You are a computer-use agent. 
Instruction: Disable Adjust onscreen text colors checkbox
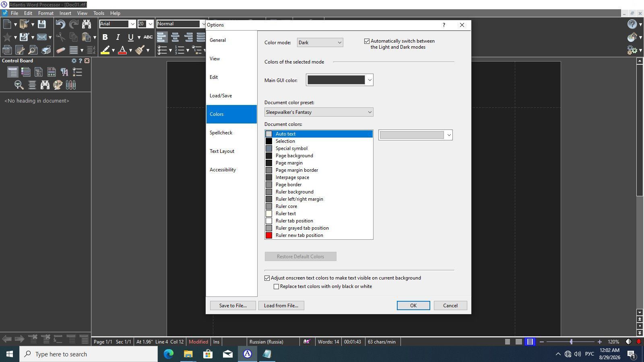267,278
